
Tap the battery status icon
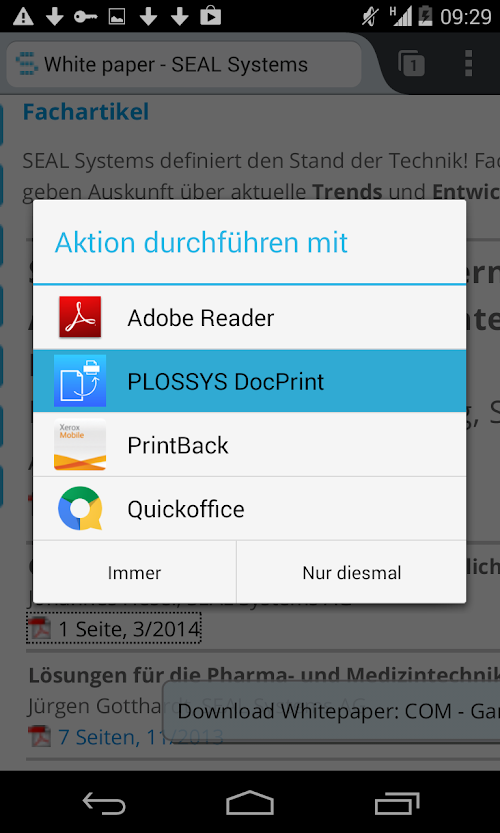pos(426,16)
